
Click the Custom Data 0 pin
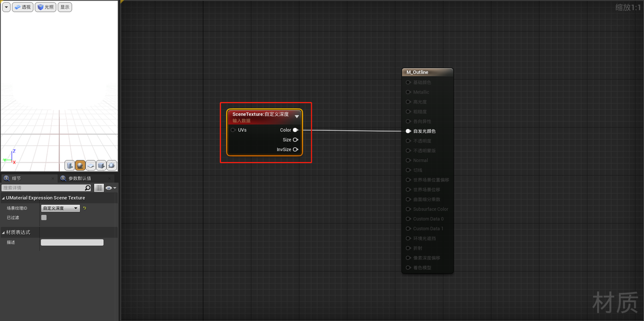408,219
